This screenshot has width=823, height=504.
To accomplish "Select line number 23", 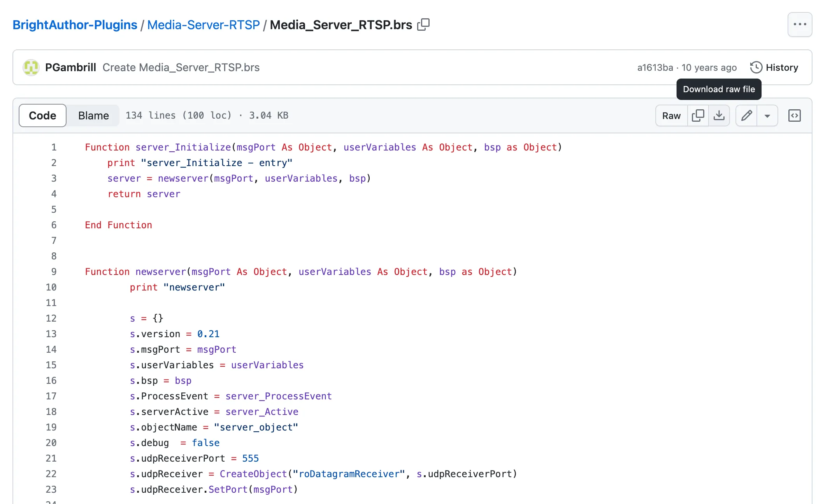I will 51,490.
